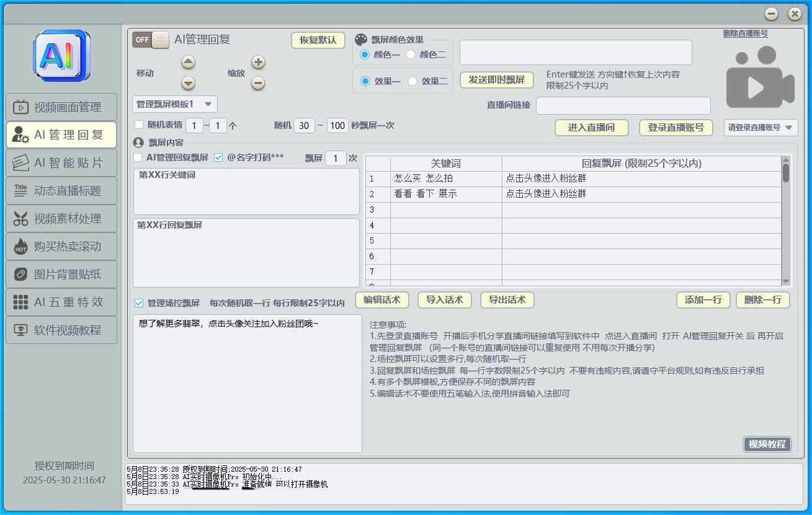
Task: Click the 导入话术 button
Action: (x=445, y=300)
